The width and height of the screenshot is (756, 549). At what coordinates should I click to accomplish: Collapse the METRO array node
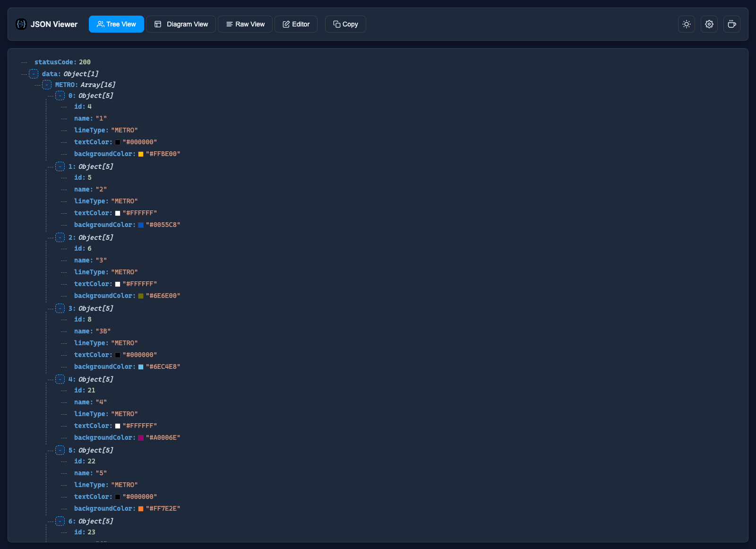tap(47, 85)
